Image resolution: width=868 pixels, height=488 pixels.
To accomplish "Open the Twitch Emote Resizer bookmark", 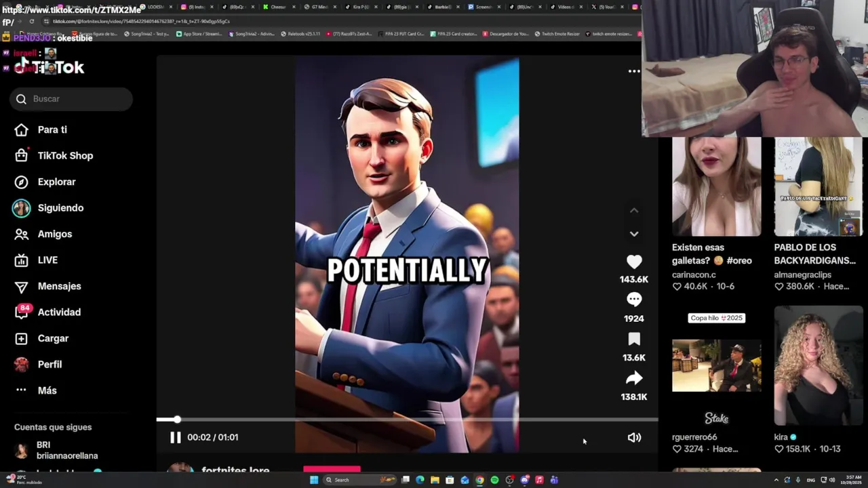I will (557, 33).
